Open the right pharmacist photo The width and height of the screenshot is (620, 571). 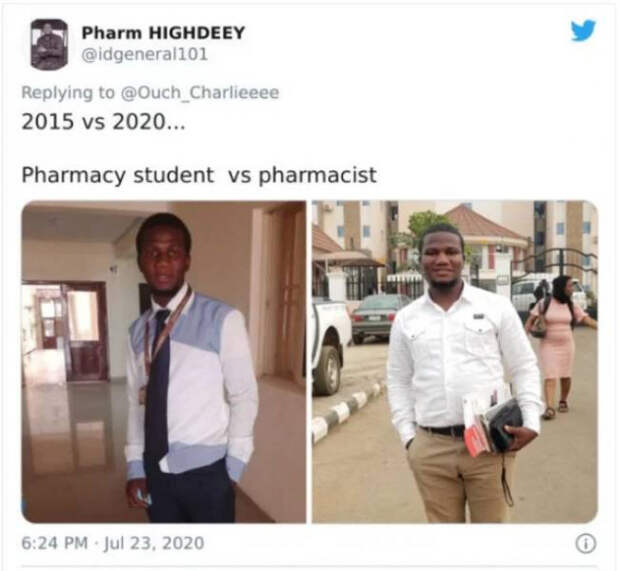[455, 362]
